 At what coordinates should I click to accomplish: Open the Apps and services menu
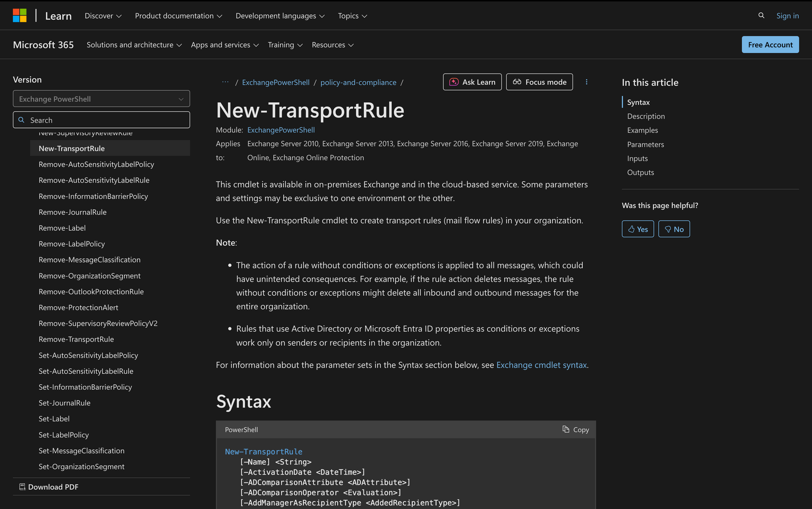click(225, 45)
